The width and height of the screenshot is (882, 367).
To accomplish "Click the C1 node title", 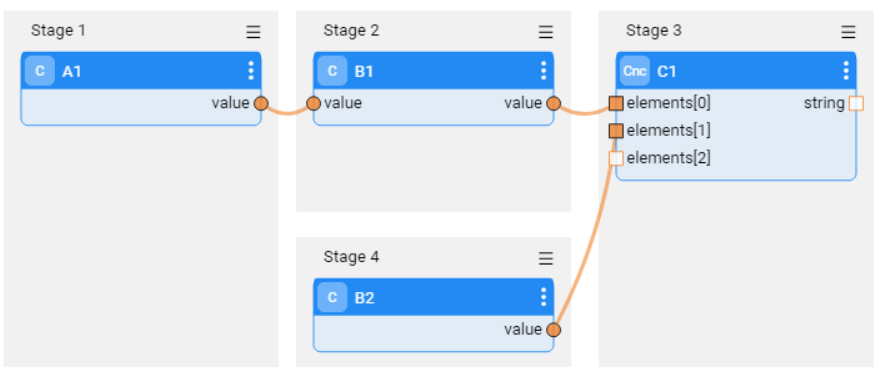I will (x=667, y=71).
